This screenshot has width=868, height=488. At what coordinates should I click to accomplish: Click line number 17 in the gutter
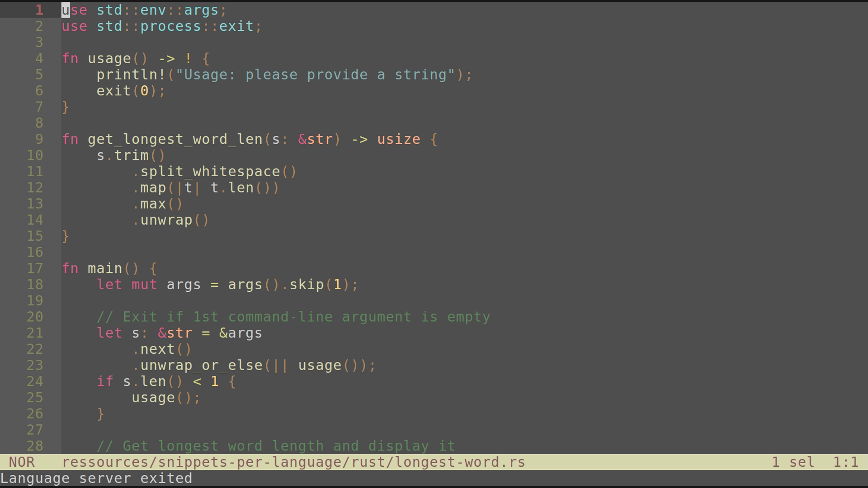coord(35,268)
